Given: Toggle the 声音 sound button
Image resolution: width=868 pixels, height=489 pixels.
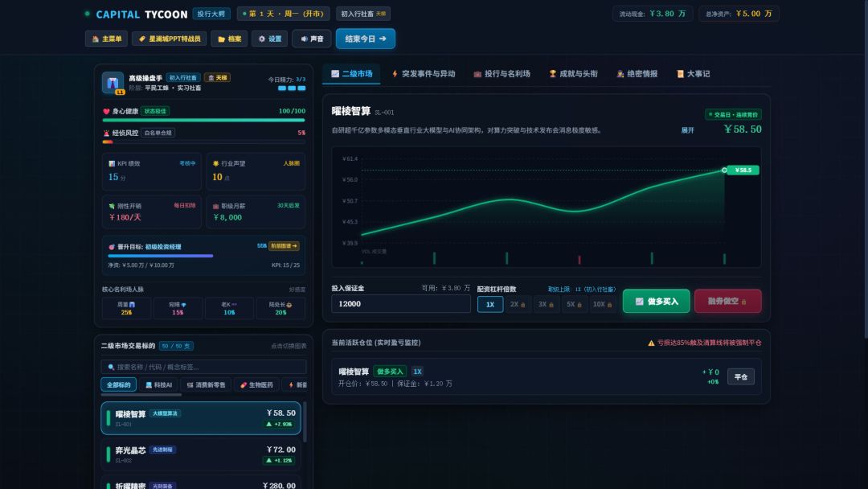Looking at the screenshot, I should 312,39.
